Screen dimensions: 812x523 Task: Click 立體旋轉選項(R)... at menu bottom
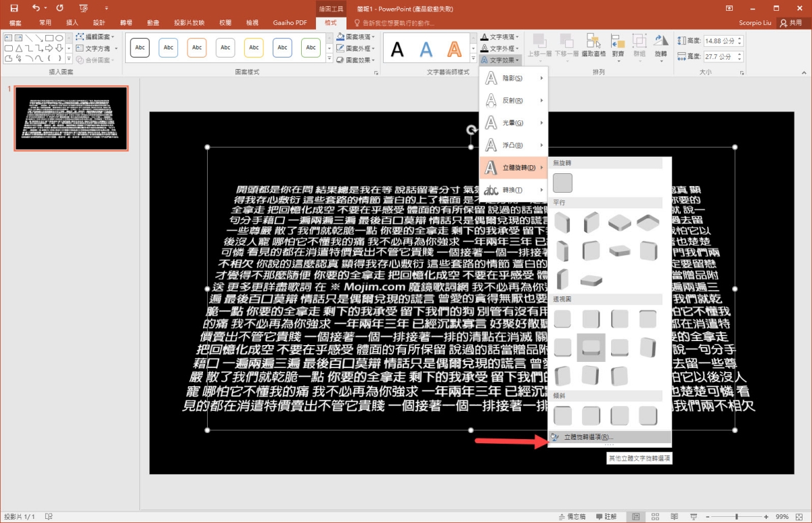coord(587,437)
